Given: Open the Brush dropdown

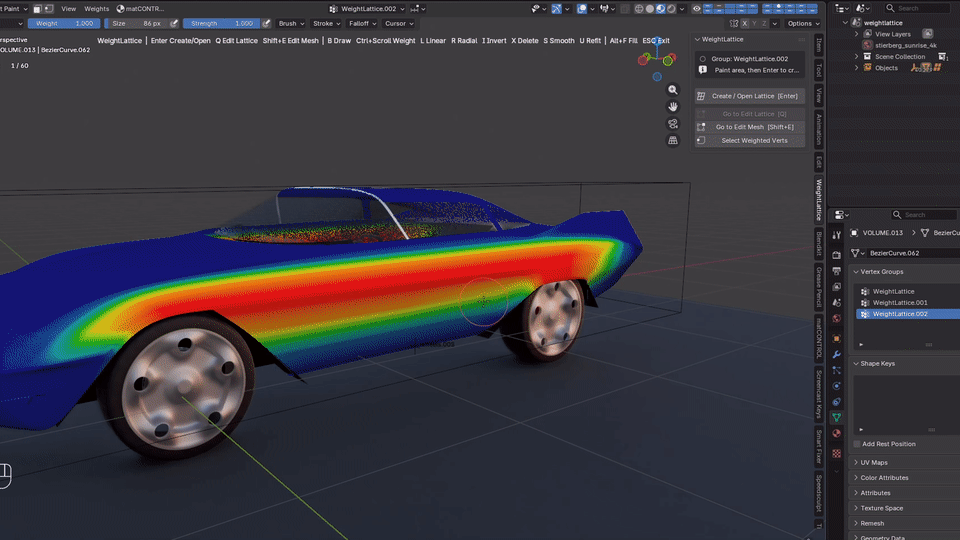Looking at the screenshot, I should click(x=291, y=23).
